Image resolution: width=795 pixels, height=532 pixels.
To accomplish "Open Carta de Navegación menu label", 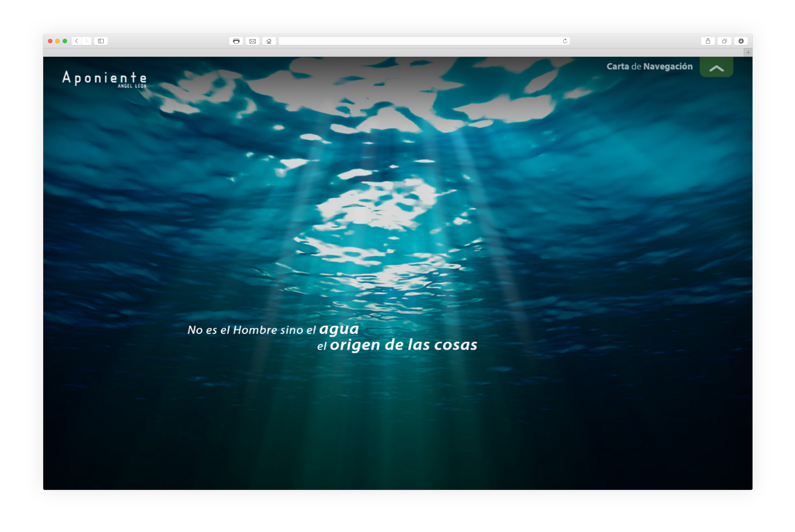I will pos(650,66).
